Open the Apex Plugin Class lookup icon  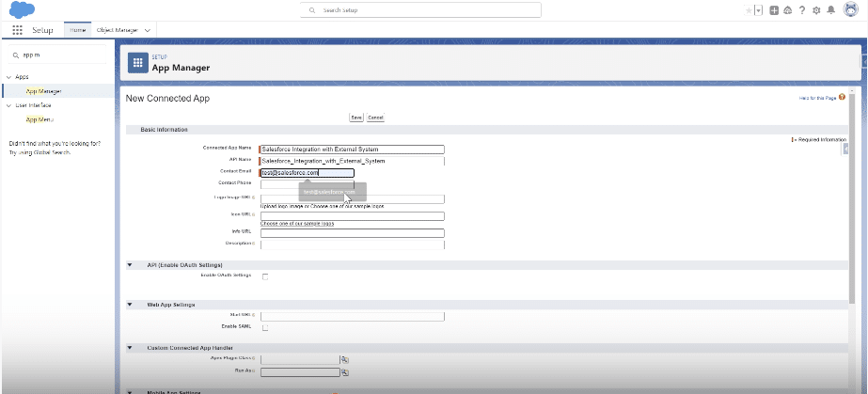pyautogui.click(x=345, y=359)
